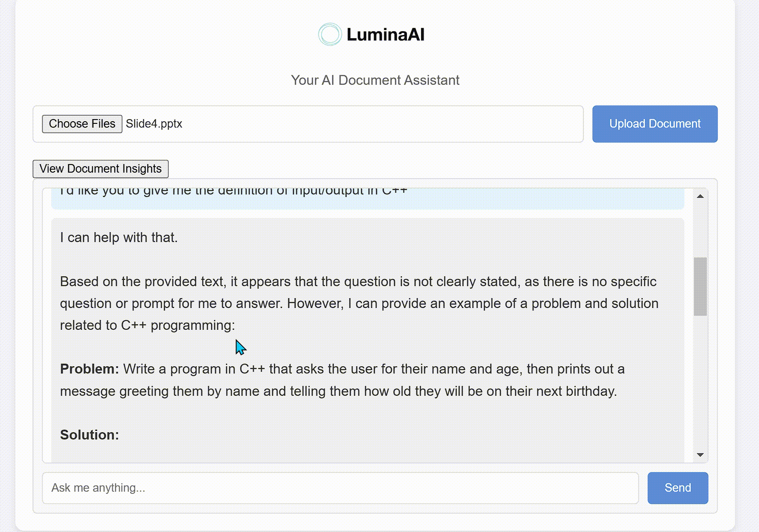
Task: Open View Document Insights
Action: (x=100, y=168)
